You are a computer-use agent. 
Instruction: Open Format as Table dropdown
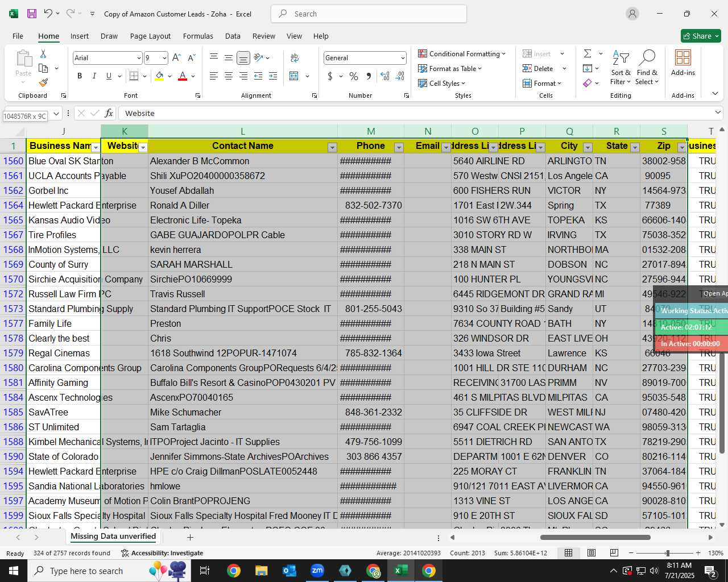(x=450, y=68)
